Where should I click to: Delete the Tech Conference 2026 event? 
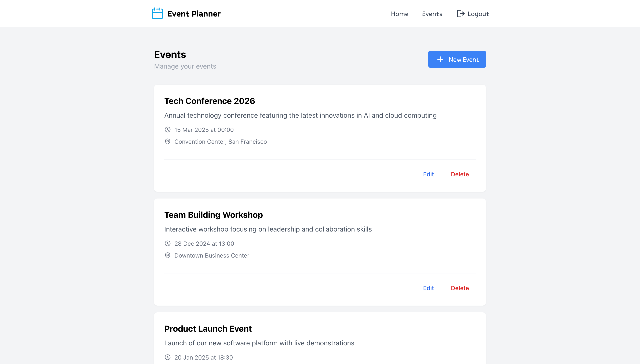pos(460,174)
